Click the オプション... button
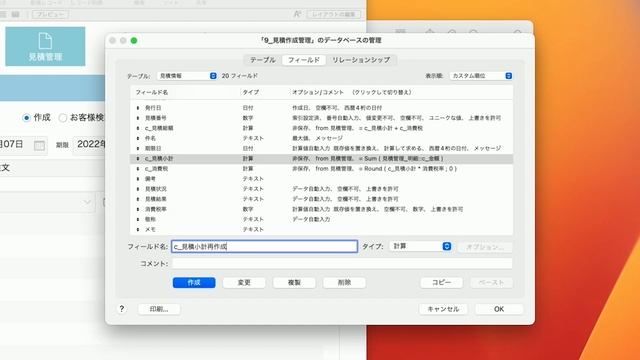The height and width of the screenshot is (360, 640). (485, 247)
